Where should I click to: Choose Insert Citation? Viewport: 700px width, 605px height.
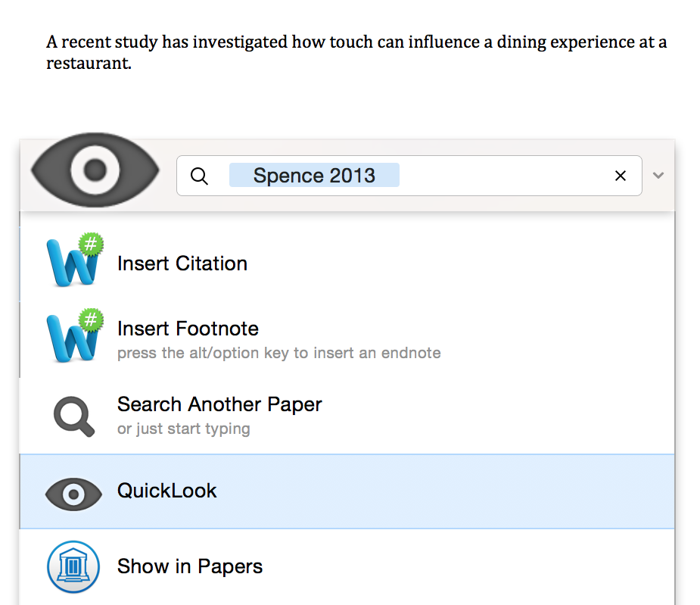(x=347, y=264)
